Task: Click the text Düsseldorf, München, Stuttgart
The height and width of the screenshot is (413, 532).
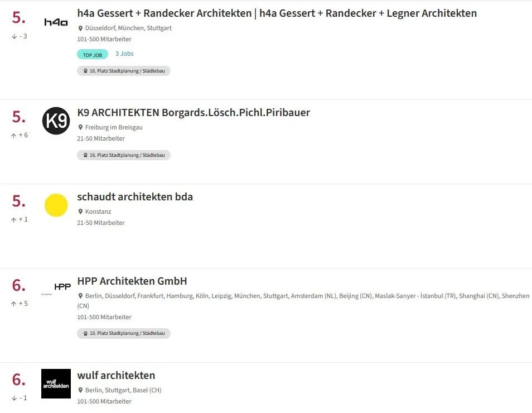Action: click(x=128, y=28)
